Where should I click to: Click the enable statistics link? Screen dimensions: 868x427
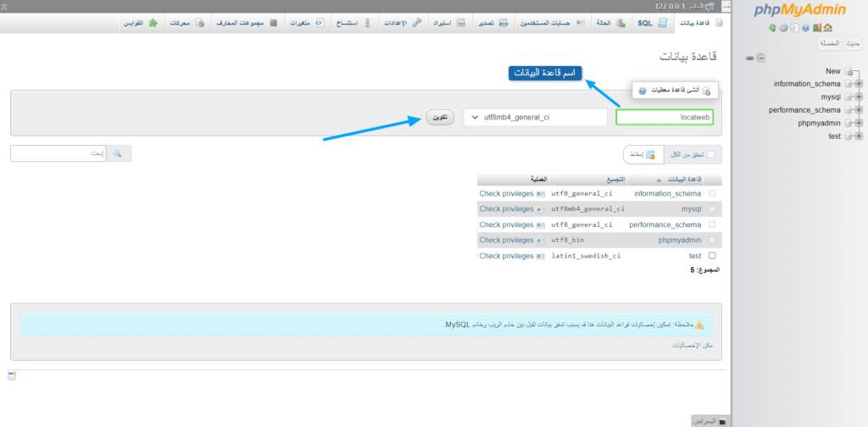(x=693, y=345)
